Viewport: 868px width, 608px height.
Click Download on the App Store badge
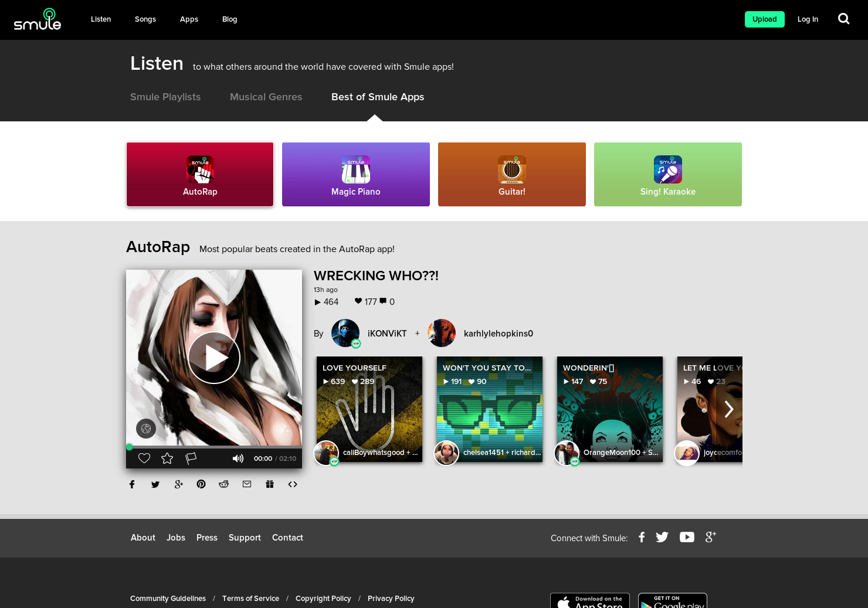pos(590,600)
